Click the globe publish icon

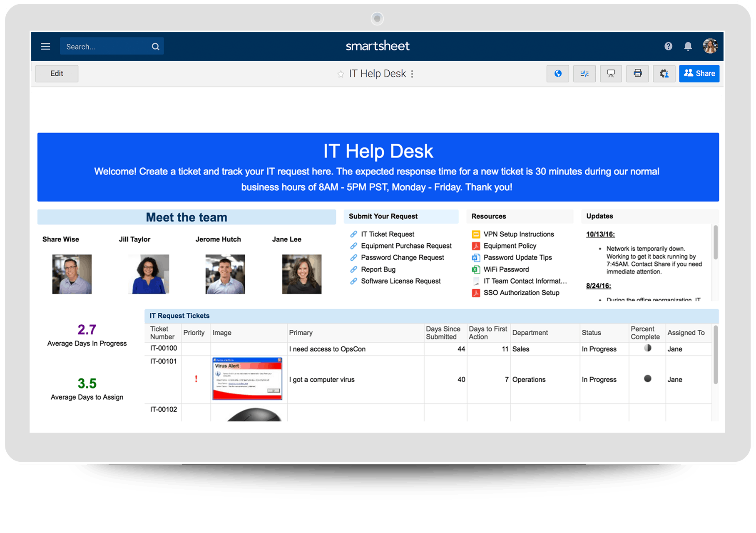click(x=558, y=74)
